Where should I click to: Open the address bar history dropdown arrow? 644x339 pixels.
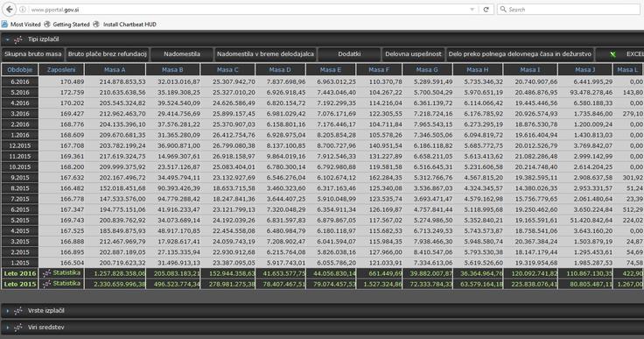[x=472, y=10]
